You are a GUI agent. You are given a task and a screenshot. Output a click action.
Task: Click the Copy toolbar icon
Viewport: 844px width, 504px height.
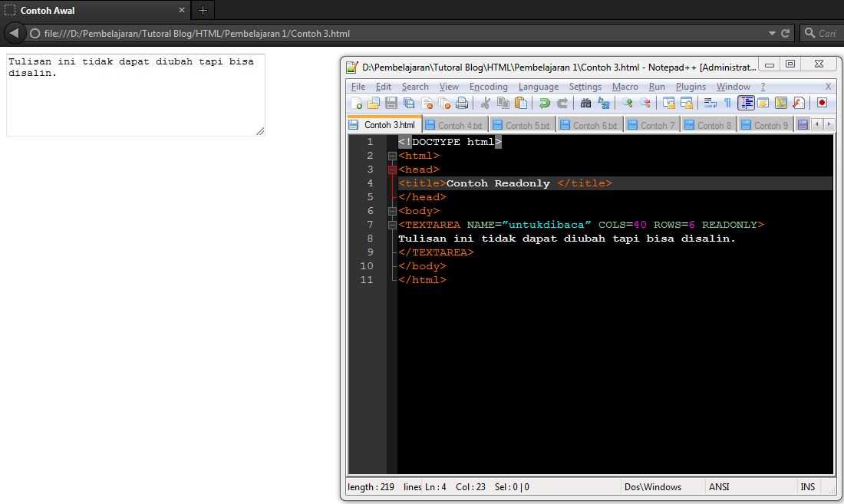coord(503,104)
